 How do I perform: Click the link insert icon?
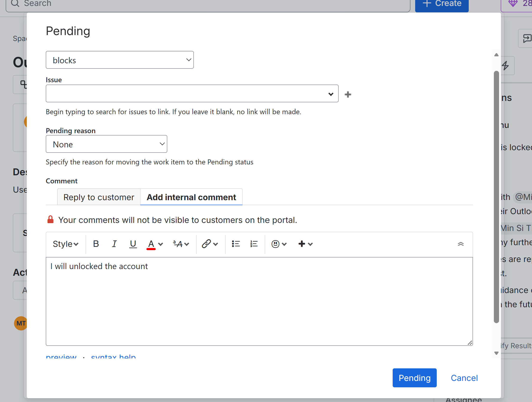[x=206, y=244]
